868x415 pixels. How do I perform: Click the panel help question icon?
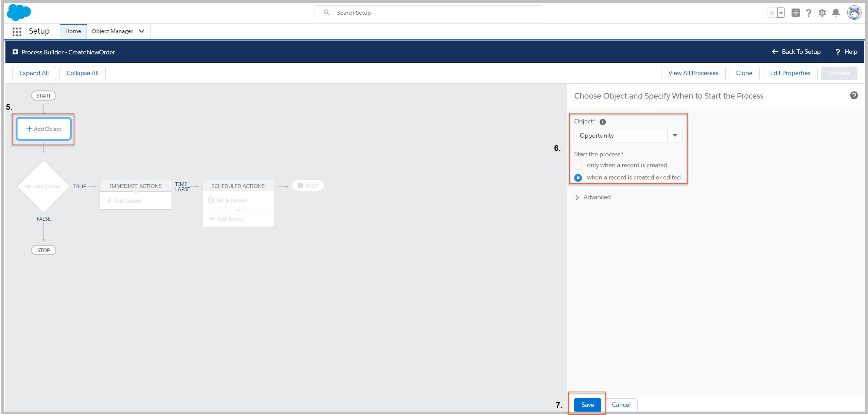pyautogui.click(x=854, y=96)
